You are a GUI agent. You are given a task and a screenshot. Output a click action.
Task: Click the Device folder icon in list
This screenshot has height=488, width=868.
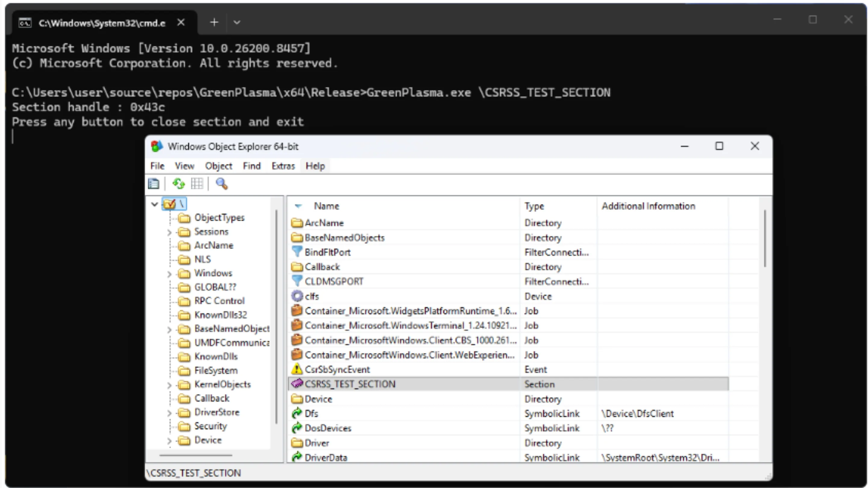click(297, 399)
